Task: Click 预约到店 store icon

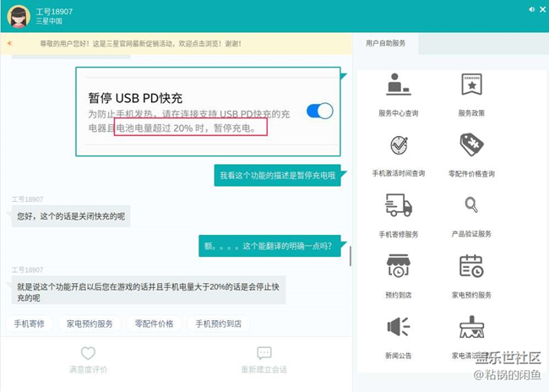Action: point(398,267)
